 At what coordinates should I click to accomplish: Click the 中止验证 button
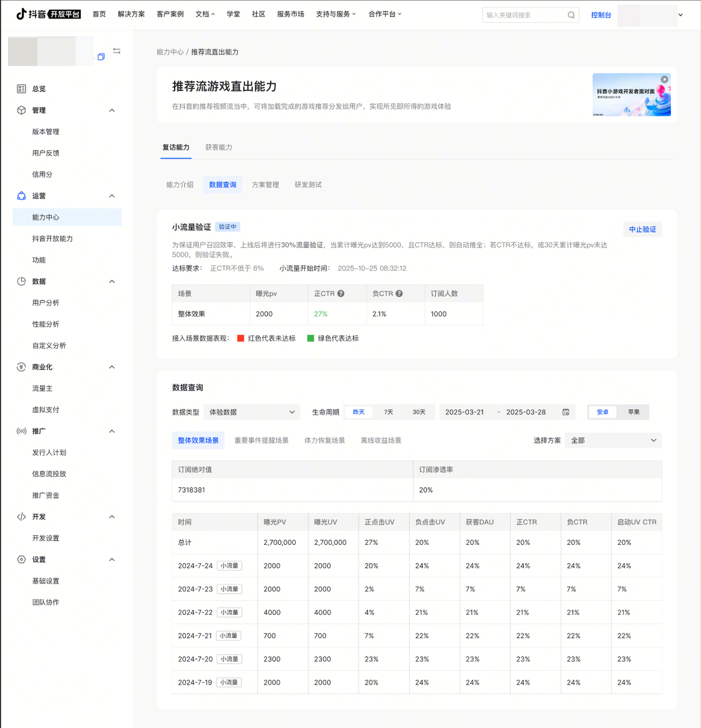(642, 229)
